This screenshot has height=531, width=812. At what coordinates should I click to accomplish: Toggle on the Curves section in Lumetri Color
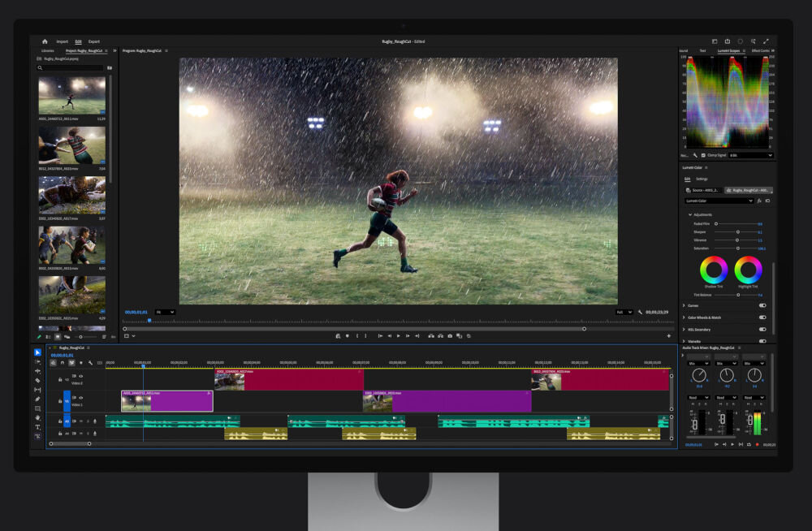point(762,304)
